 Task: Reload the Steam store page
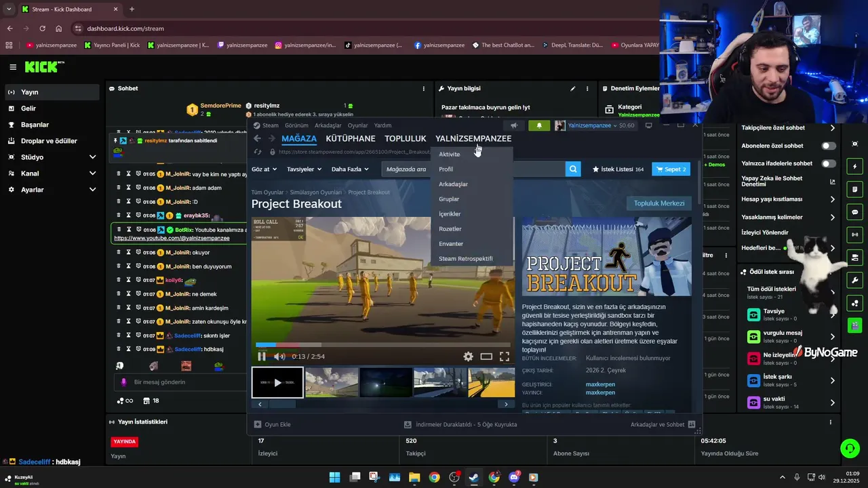click(257, 152)
